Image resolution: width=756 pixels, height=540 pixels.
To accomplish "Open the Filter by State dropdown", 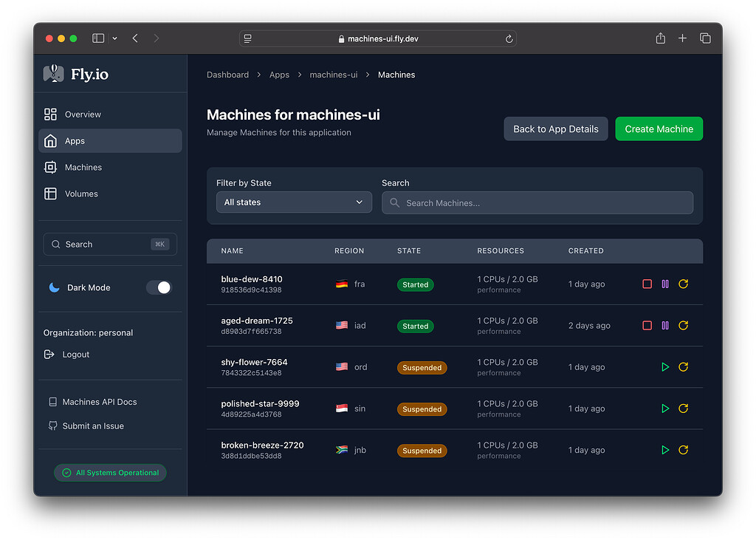I will (x=293, y=202).
